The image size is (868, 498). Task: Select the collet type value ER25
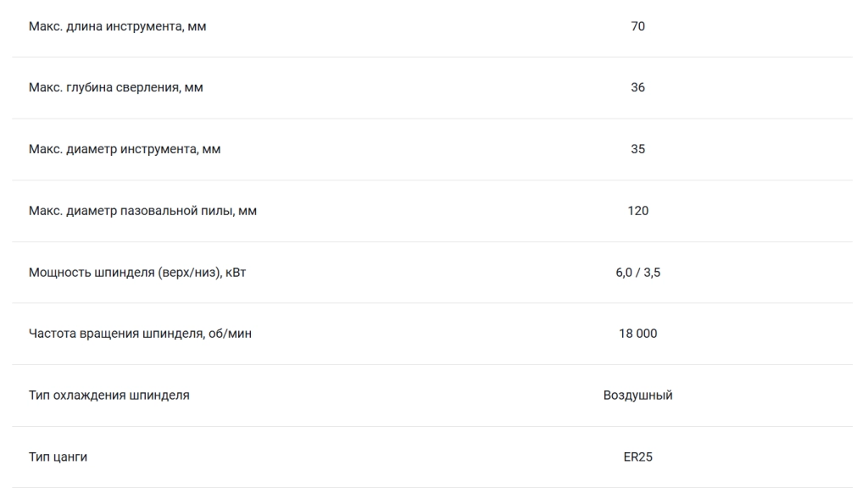point(637,457)
